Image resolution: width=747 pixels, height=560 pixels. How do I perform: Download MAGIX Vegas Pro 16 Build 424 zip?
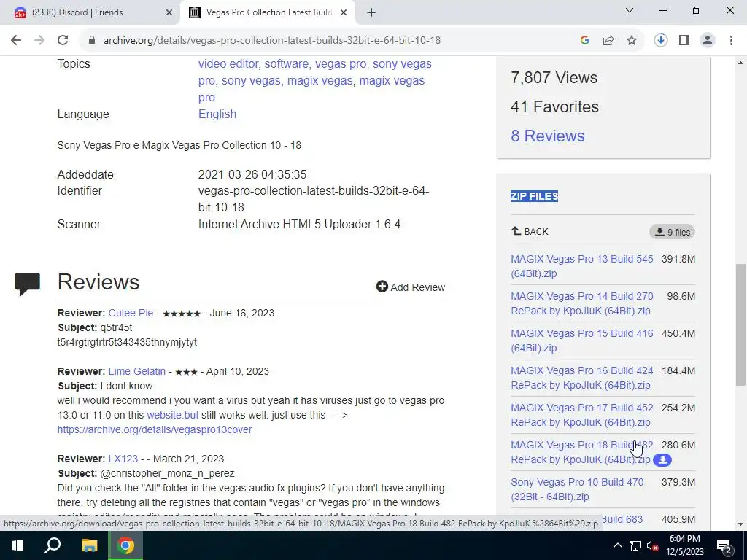point(581,378)
